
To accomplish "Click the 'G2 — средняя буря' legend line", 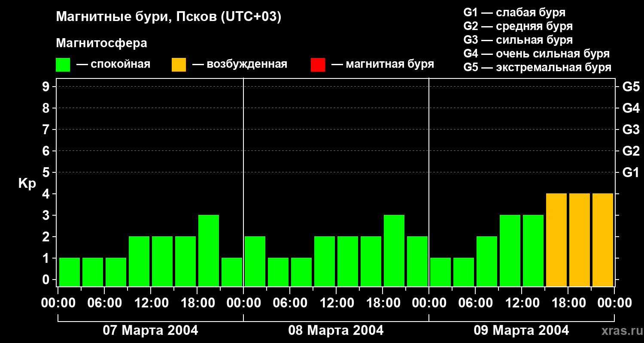I will point(518,26).
